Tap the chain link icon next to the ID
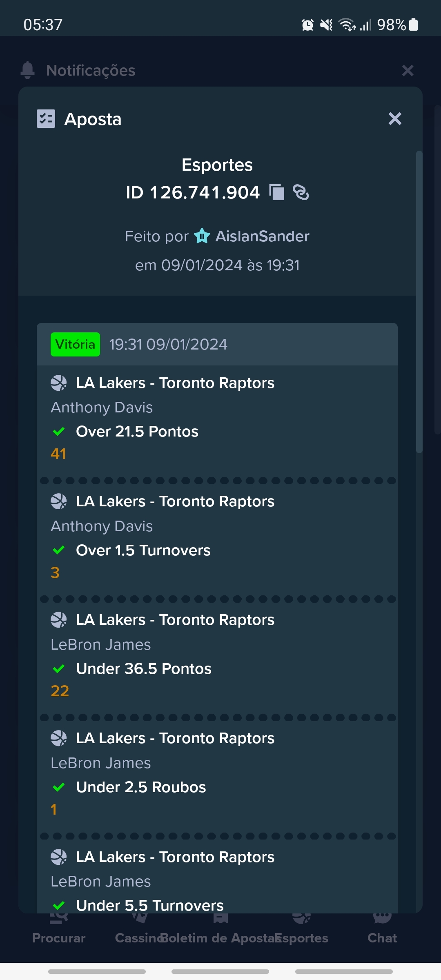Viewport: 441px width, 980px height. pyautogui.click(x=301, y=192)
